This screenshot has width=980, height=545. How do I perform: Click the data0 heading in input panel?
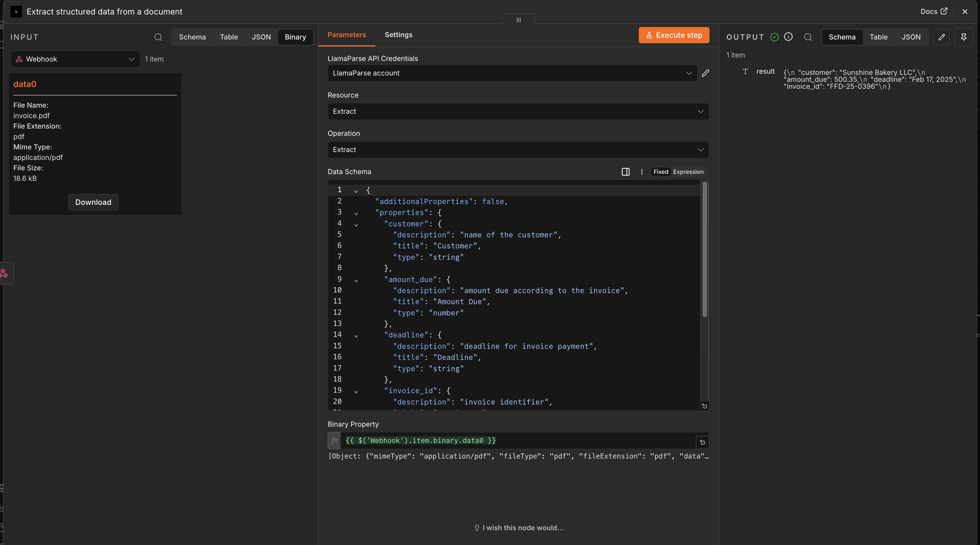[25, 84]
